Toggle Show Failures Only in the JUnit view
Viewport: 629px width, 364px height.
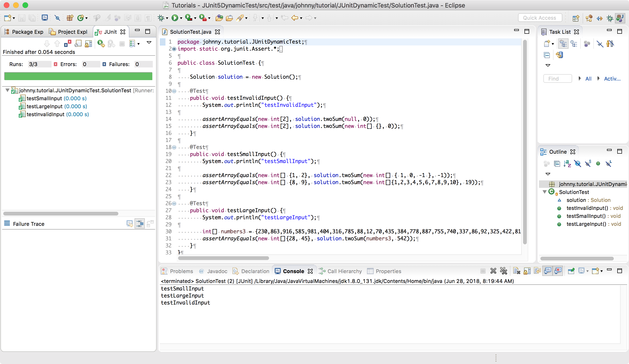coord(68,44)
